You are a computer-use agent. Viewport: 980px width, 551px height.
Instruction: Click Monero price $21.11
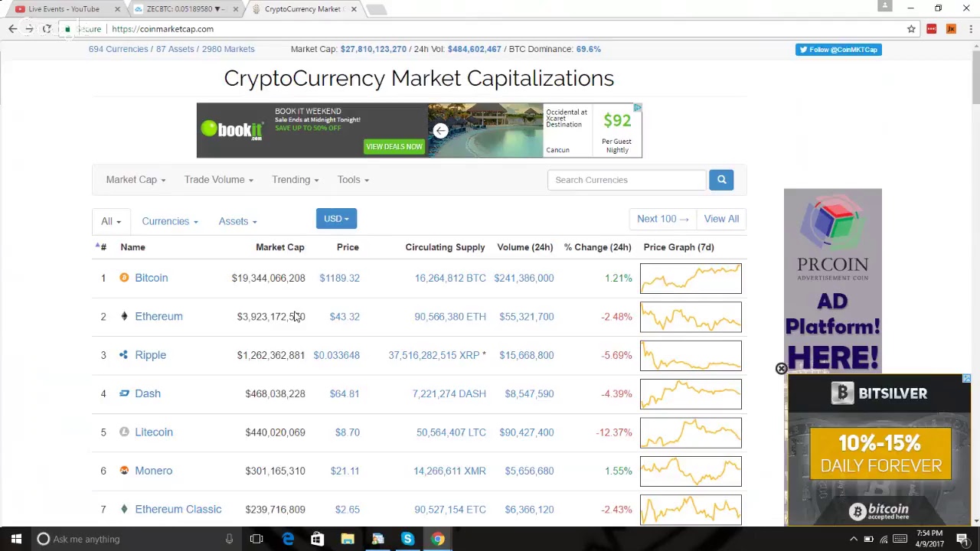pos(345,471)
